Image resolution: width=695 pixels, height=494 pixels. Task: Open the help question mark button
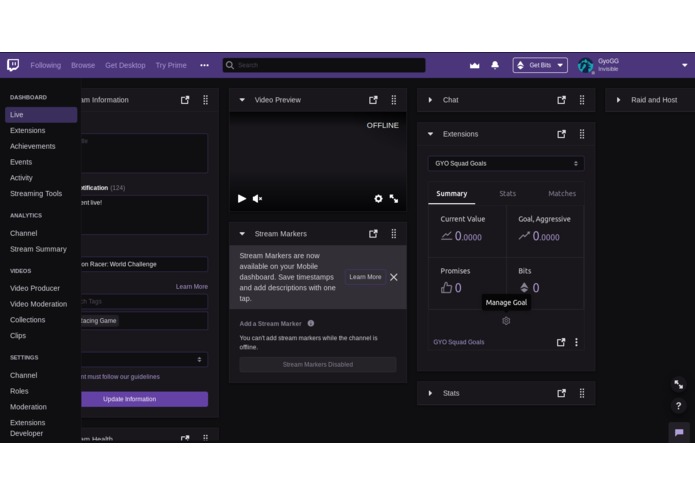click(679, 405)
